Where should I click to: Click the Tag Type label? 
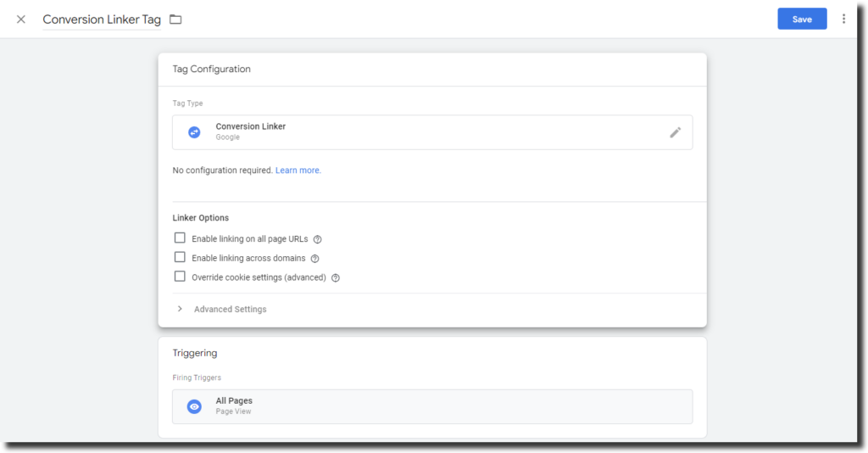pyautogui.click(x=187, y=103)
